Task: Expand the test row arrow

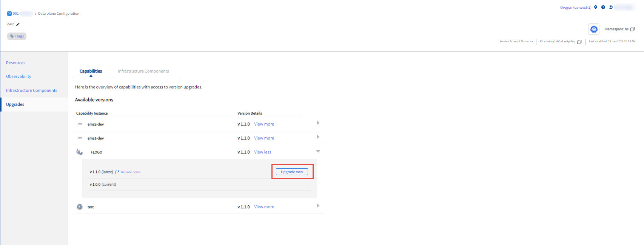Action: pyautogui.click(x=318, y=206)
